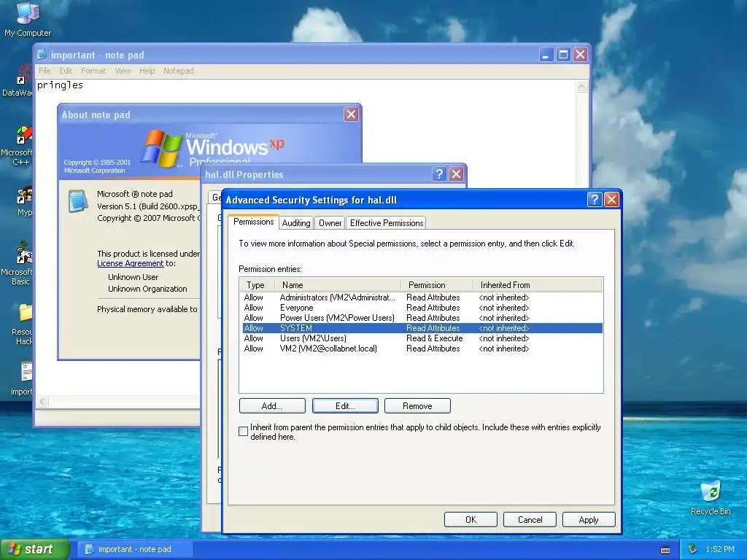Click the notepad title bar icon
Screen dimensions: 747x560
point(42,55)
